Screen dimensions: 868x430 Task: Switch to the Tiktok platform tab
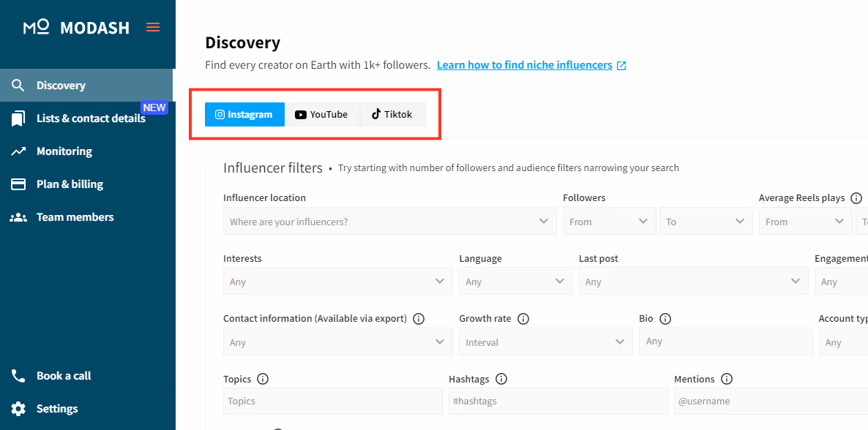pos(393,115)
